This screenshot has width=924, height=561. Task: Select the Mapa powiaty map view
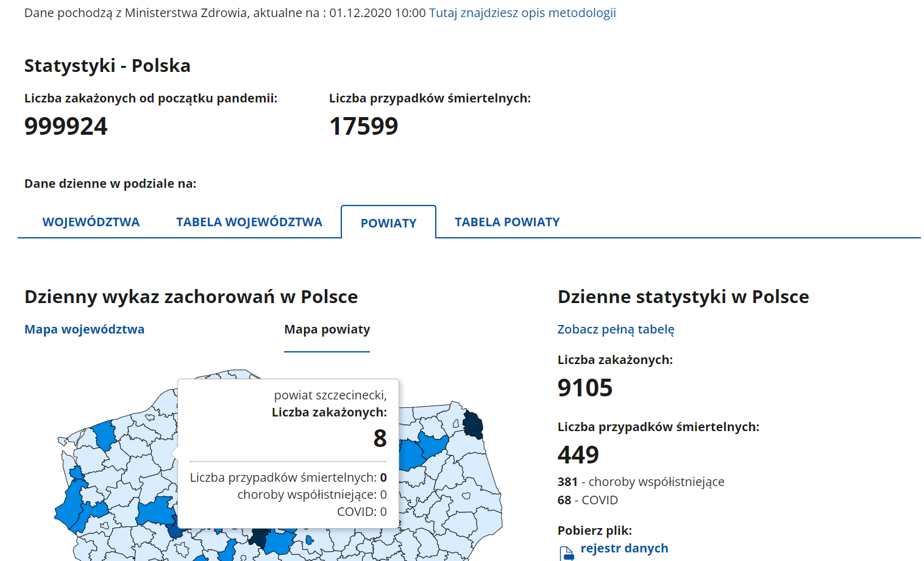pyautogui.click(x=327, y=329)
